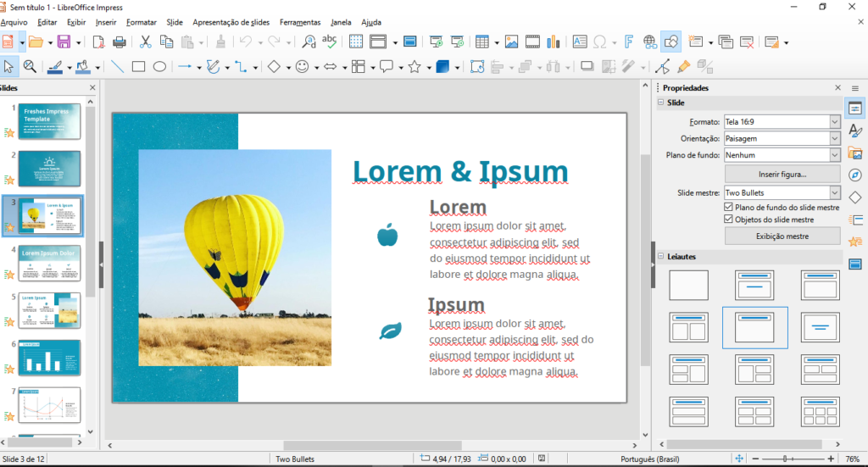This screenshot has height=467, width=868.
Task: Click the Cut scissors icon
Action: coord(145,42)
